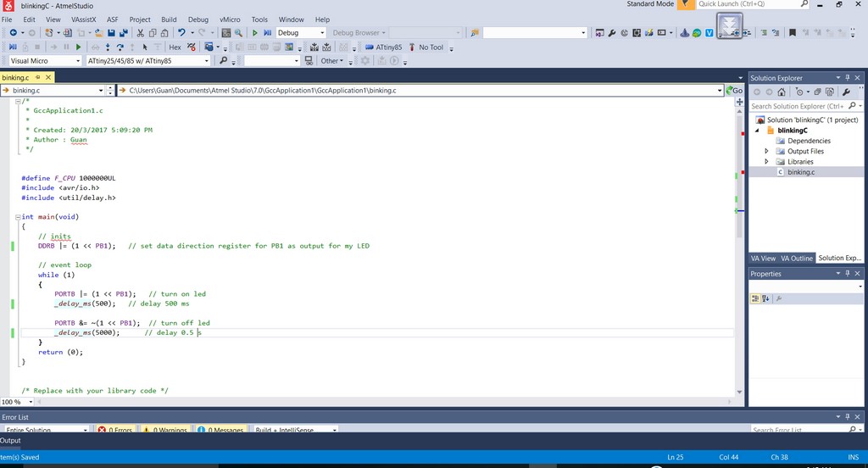Collapse the main function outline toggle
The image size is (868, 468).
(18, 217)
